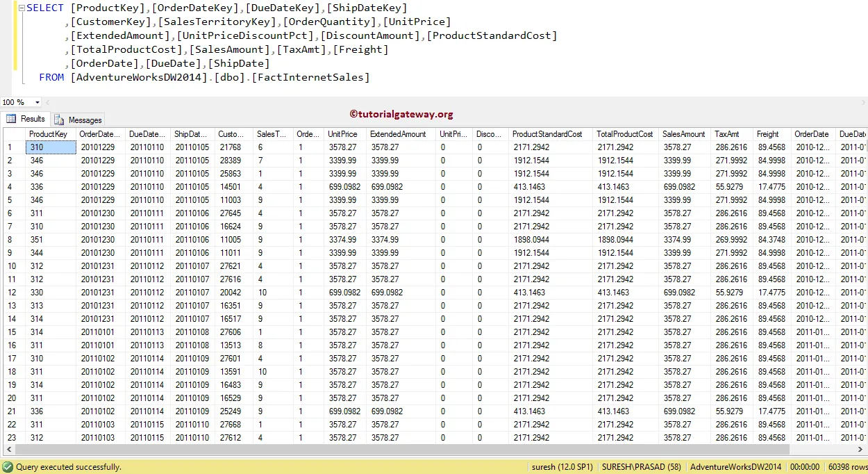Click the horizontal scrollbar left arrow
Image resolution: width=868 pixels, height=474 pixels.
click(x=8, y=450)
